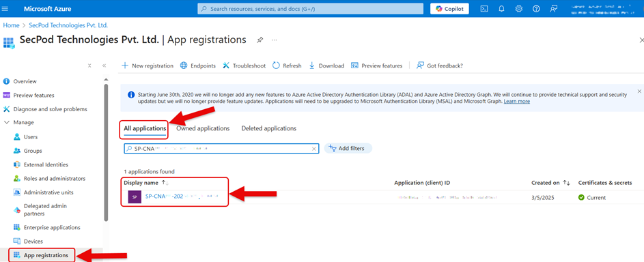The image size is (644, 262).
Task: Collapse the left navigation pane
Action: point(104,65)
